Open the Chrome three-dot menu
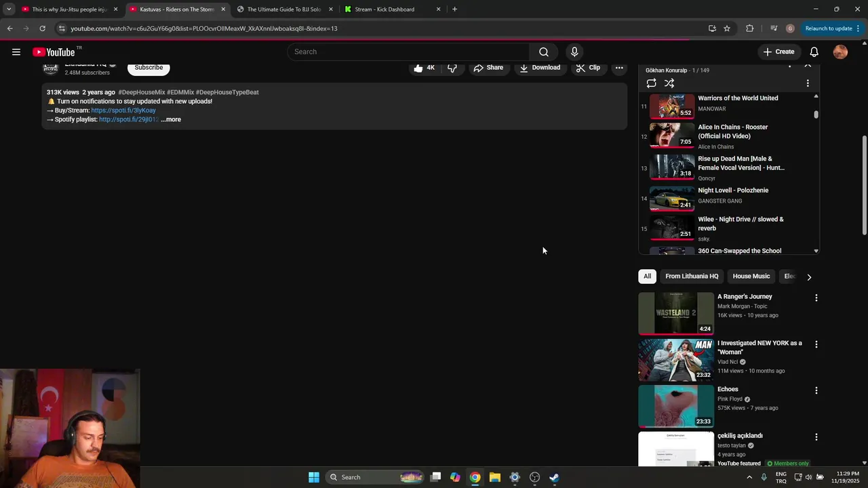Viewport: 868px width, 488px height. click(859, 28)
